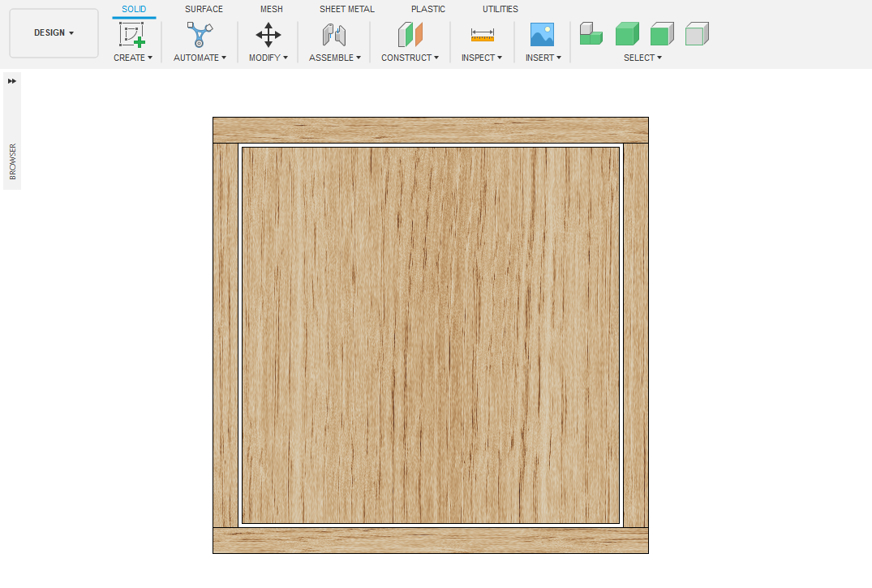
Task: Toggle the gray cube selection filter
Action: (x=697, y=34)
